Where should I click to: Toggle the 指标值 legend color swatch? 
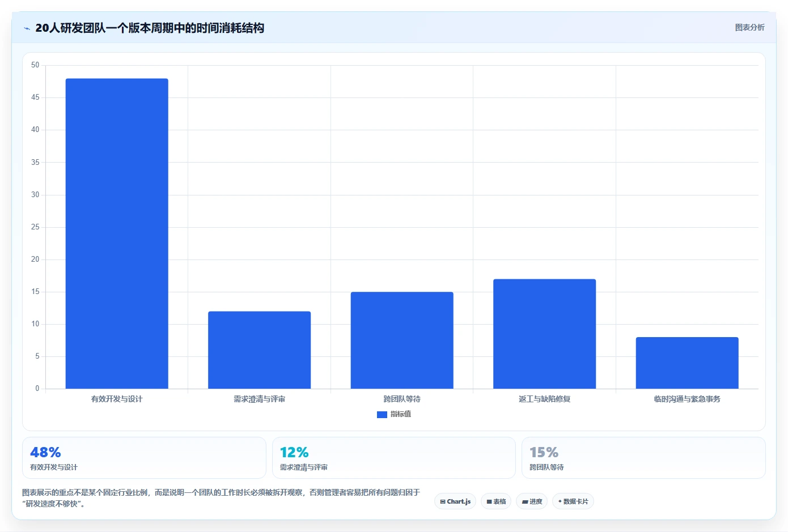[x=382, y=415]
